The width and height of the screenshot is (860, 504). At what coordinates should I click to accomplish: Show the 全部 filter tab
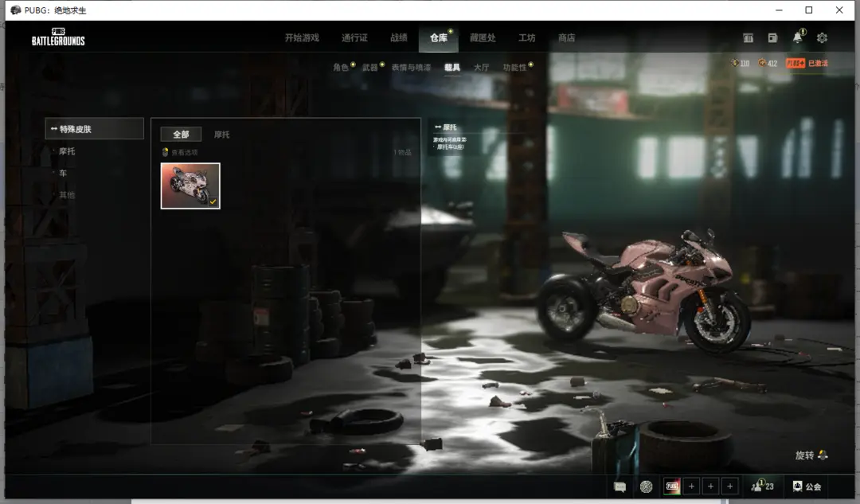pos(181,135)
